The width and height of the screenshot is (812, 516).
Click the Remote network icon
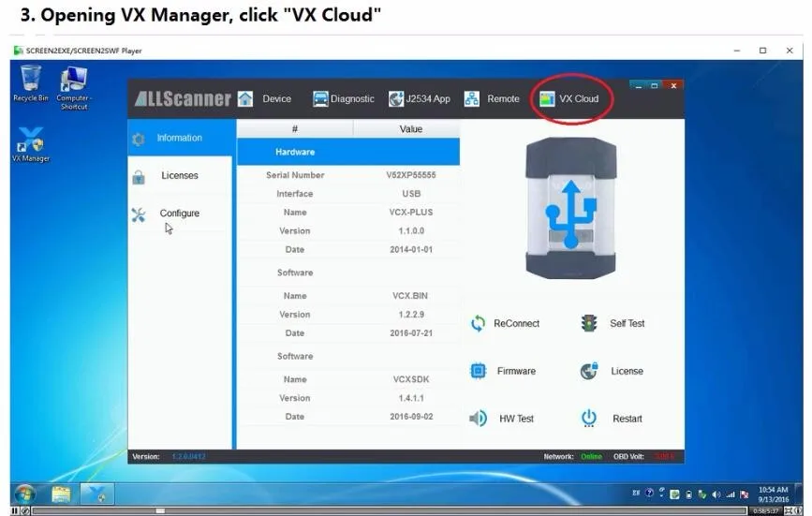(471, 99)
